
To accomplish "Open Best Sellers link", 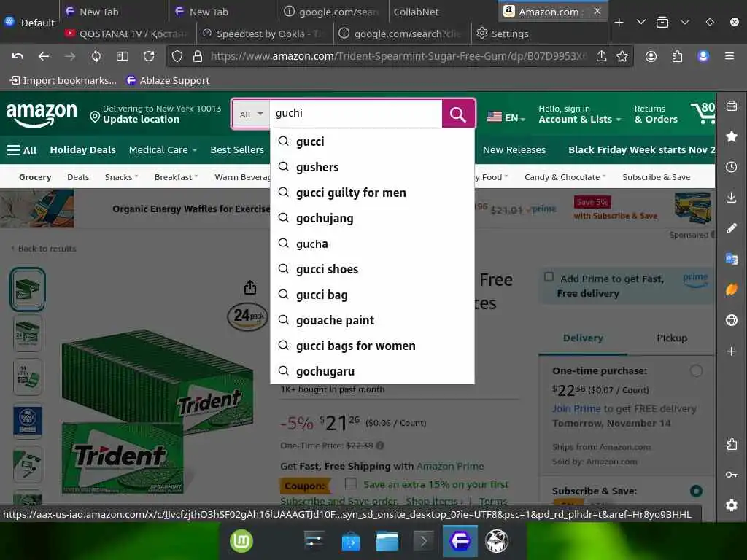I will (237, 150).
